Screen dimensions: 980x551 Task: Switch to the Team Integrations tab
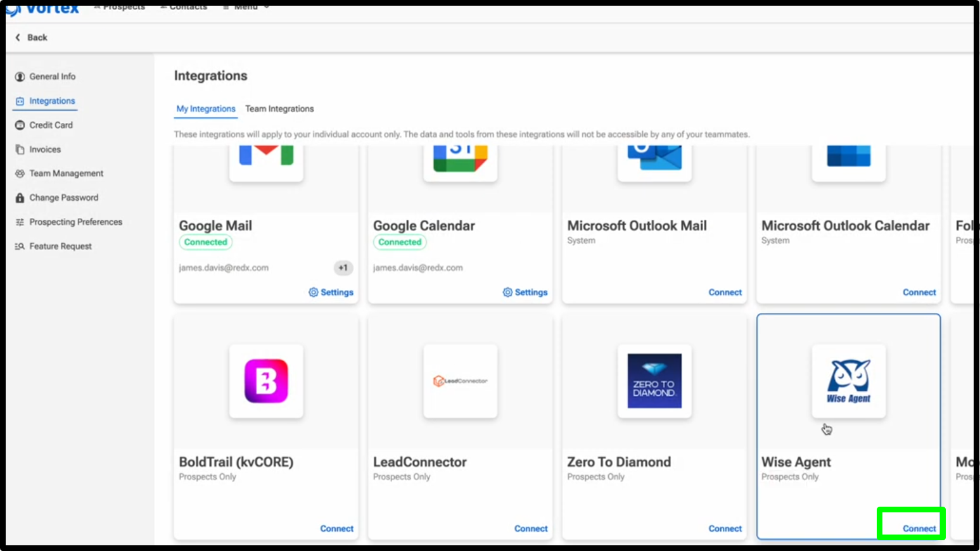(x=279, y=109)
